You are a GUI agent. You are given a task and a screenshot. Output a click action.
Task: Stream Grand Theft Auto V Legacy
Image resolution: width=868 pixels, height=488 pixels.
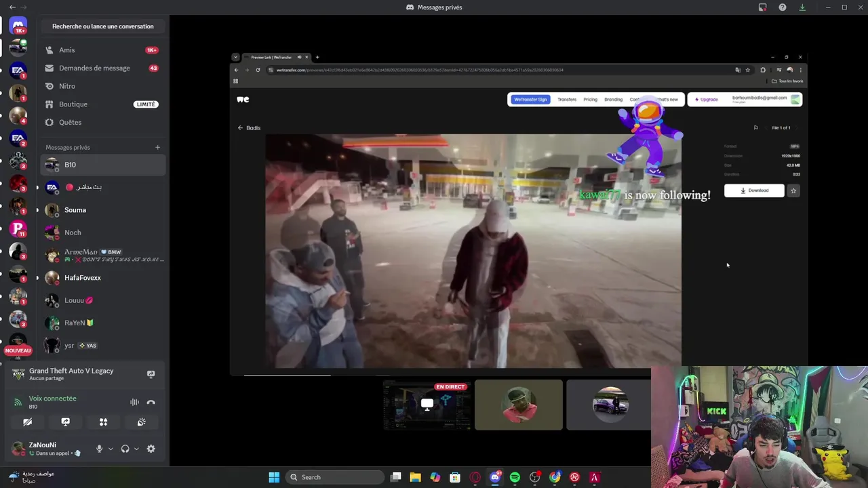click(151, 374)
